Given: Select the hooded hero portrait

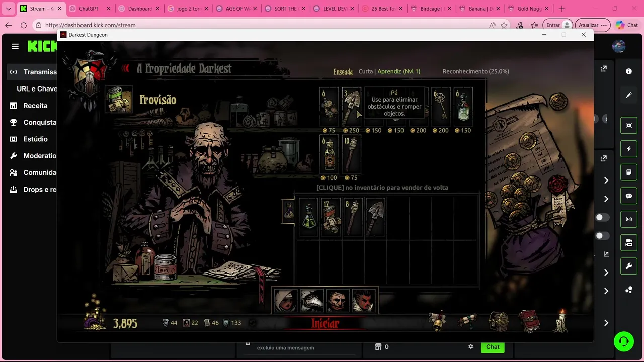Looking at the screenshot, I should (285, 300).
